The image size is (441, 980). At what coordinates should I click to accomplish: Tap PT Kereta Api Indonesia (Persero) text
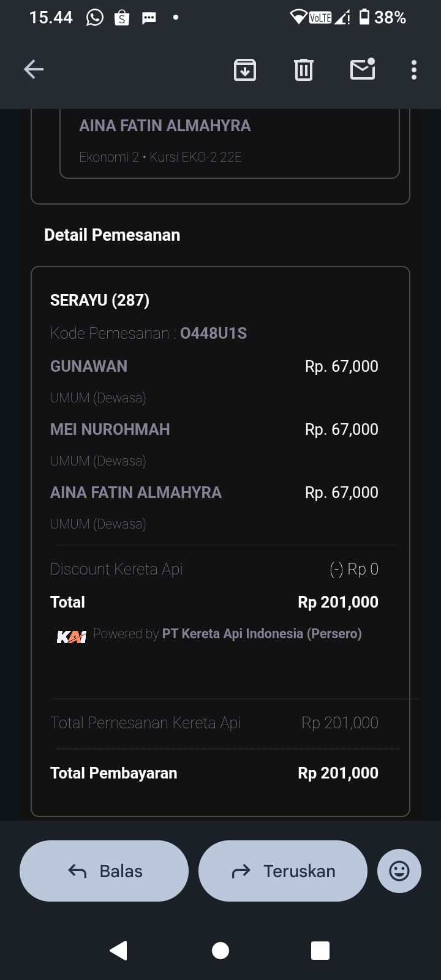(262, 634)
